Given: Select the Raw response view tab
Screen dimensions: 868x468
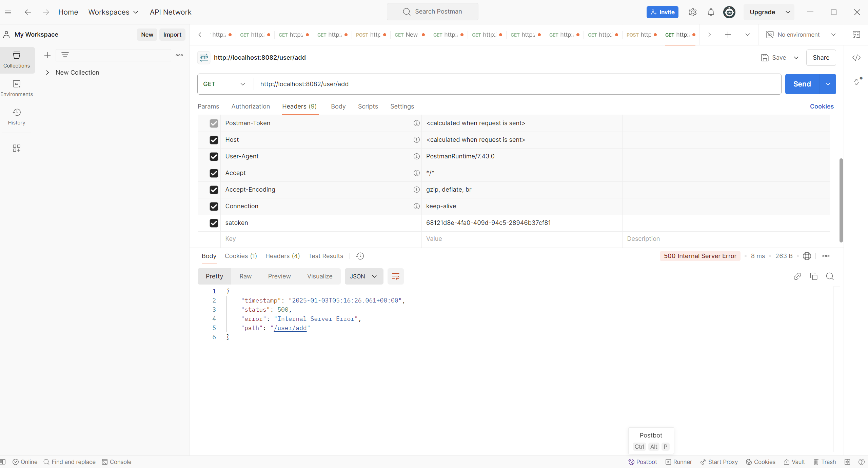Looking at the screenshot, I should tap(245, 276).
